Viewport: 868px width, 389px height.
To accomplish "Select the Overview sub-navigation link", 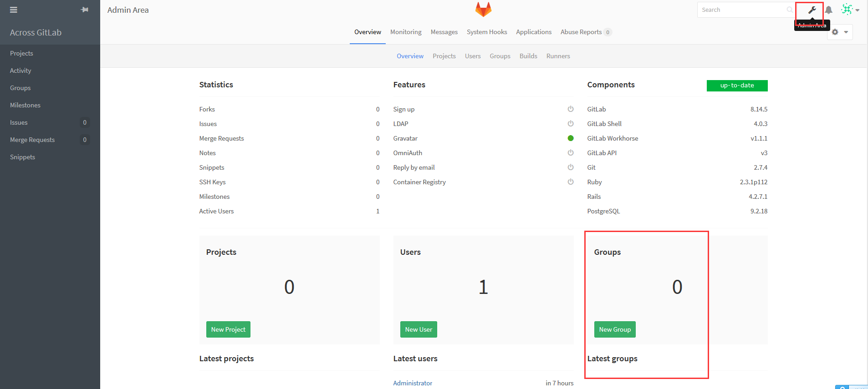I will [410, 56].
